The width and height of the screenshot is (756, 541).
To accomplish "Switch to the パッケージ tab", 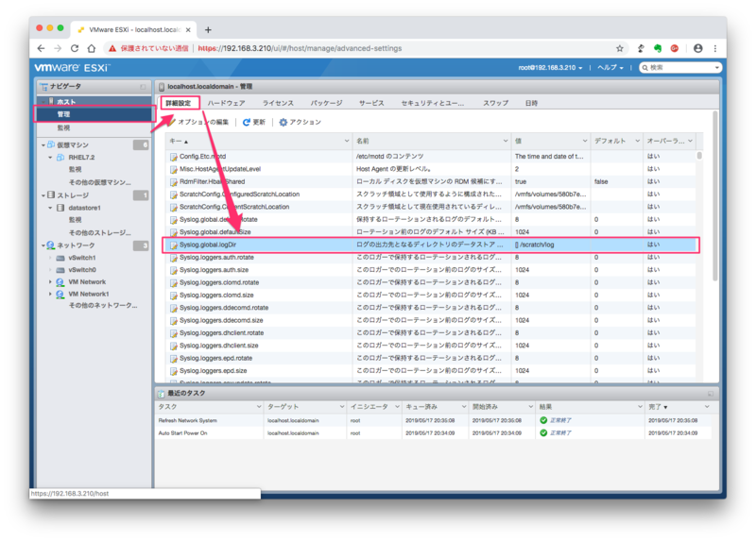I will pyautogui.click(x=326, y=103).
